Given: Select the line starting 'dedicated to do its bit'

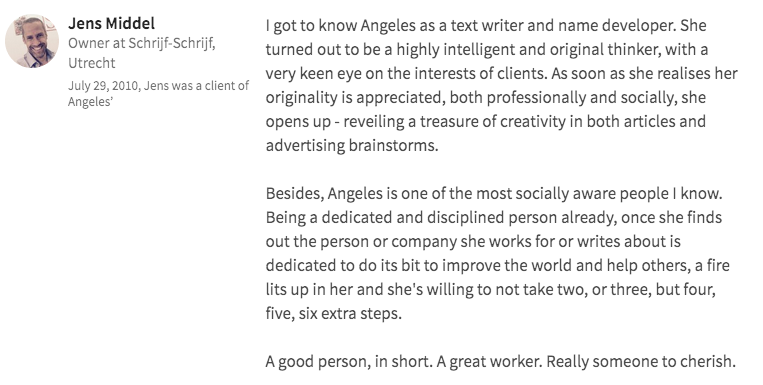Looking at the screenshot, I should pos(498,265).
